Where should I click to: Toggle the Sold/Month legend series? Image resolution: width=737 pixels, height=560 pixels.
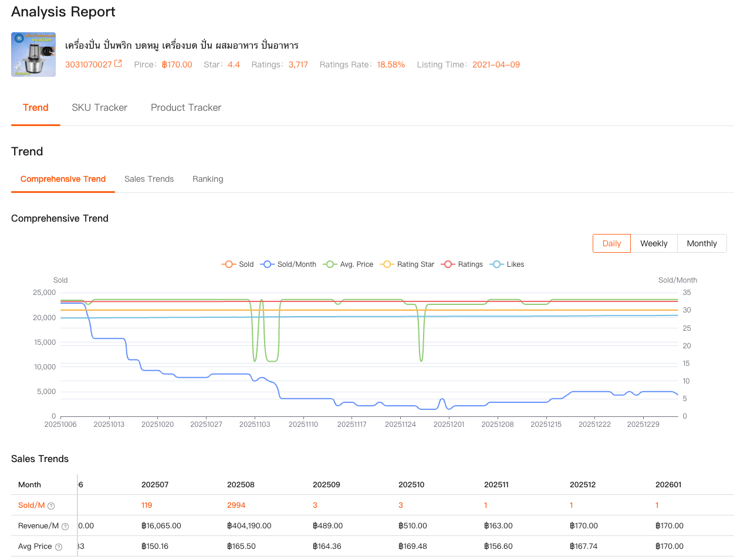[289, 264]
